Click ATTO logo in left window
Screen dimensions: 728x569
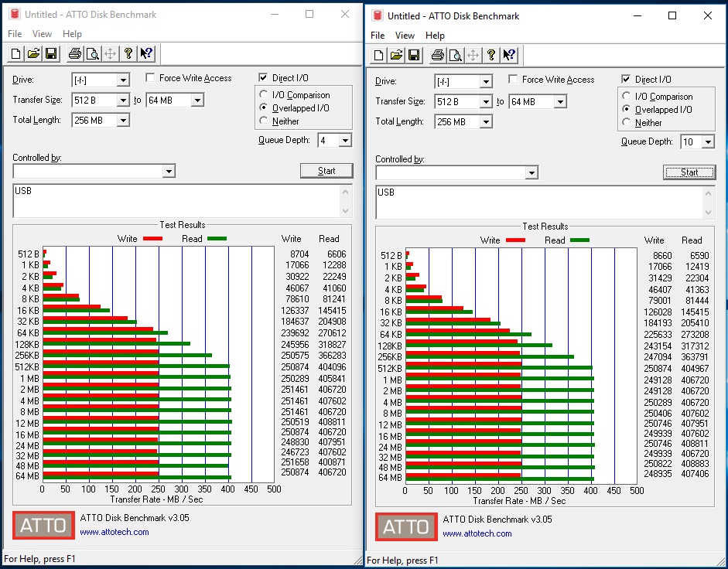43,525
